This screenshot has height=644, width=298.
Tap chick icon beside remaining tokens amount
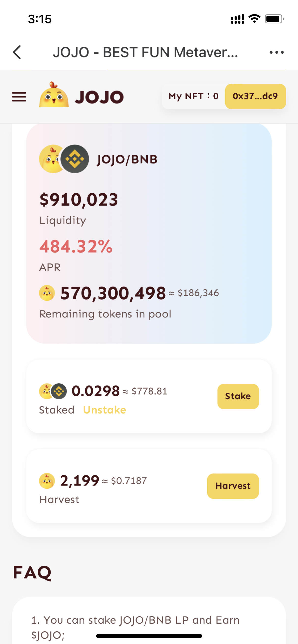47,293
